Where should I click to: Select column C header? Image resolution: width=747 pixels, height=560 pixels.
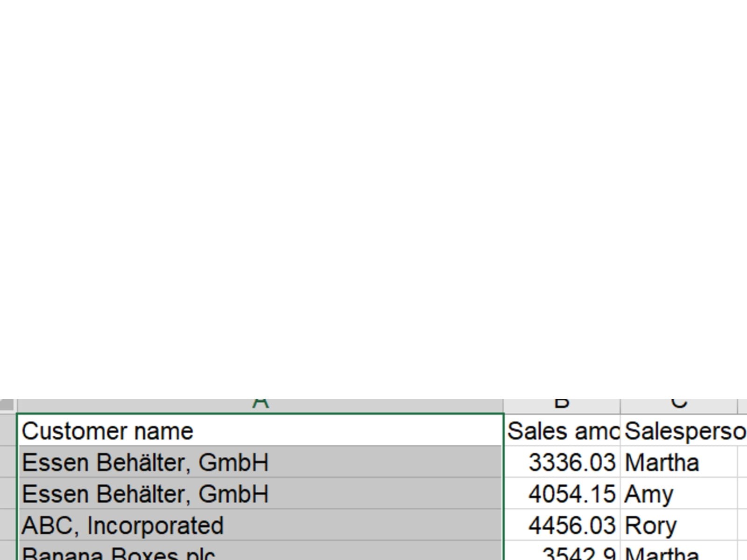678,405
